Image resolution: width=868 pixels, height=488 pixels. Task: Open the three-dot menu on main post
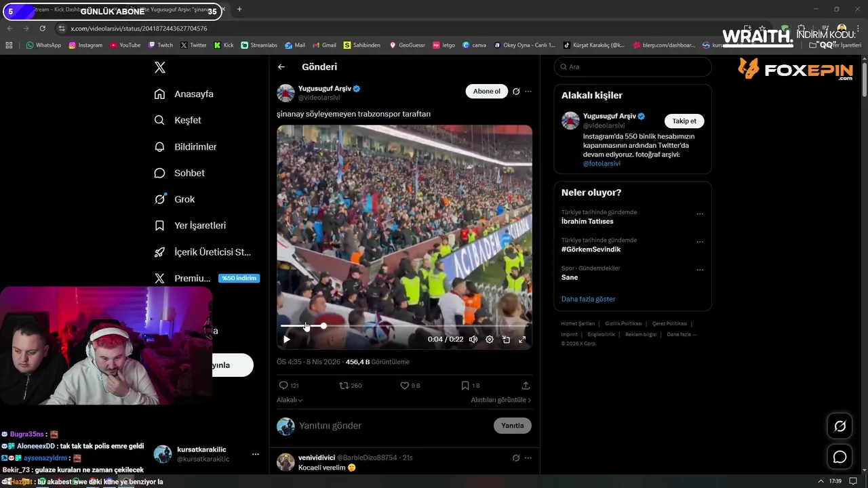click(528, 91)
